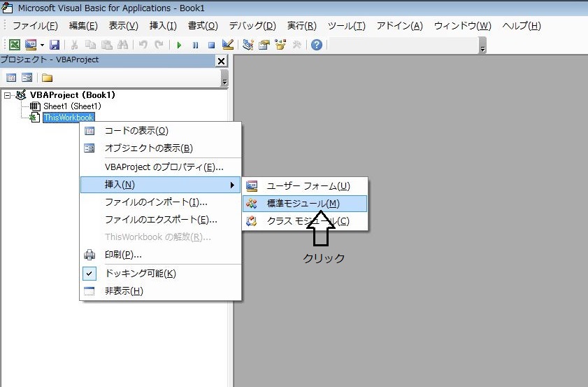
Task: Expand the 挿入(N) context submenu
Action: pyautogui.click(x=161, y=185)
